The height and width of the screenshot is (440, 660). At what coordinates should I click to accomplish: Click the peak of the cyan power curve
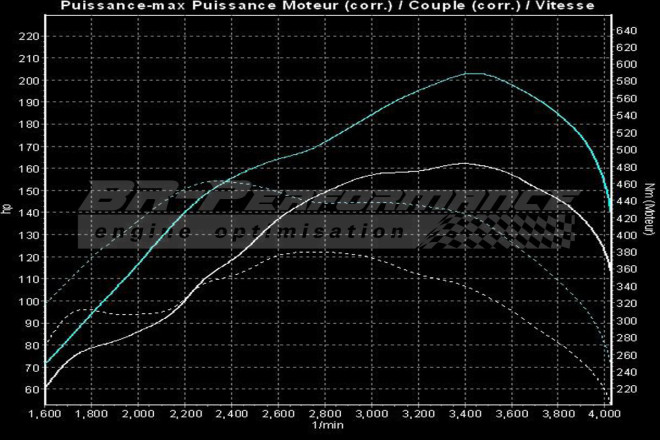tap(472, 73)
